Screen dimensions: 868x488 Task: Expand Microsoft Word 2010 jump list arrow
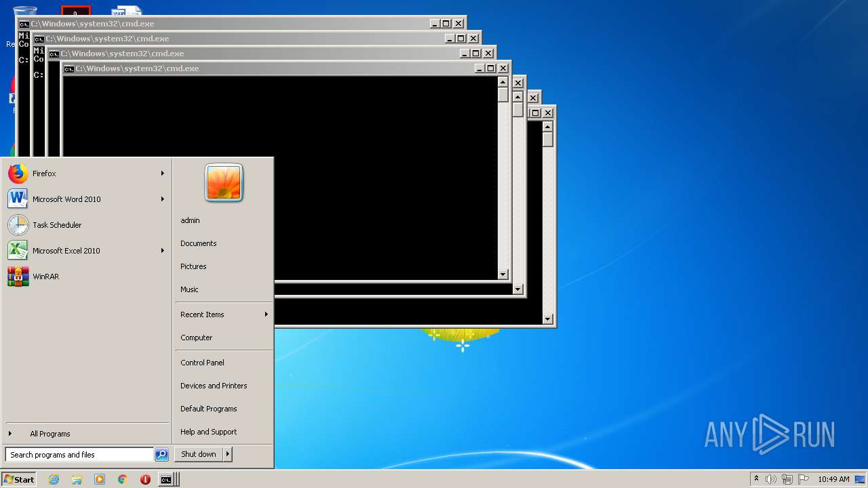[x=163, y=199]
